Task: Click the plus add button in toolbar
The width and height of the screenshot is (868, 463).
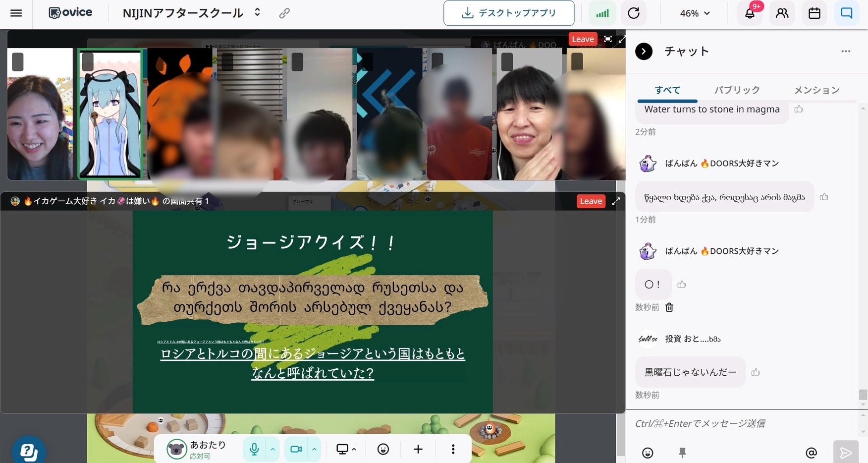Action: click(x=418, y=449)
